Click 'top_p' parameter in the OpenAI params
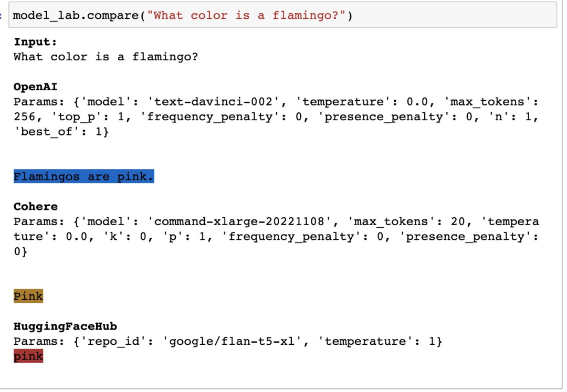 pos(76,117)
